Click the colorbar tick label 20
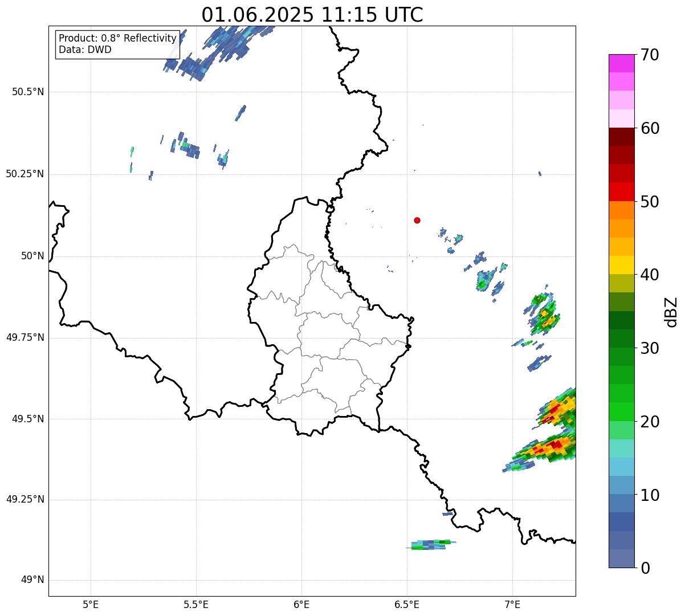The image size is (685, 616). pyautogui.click(x=650, y=422)
